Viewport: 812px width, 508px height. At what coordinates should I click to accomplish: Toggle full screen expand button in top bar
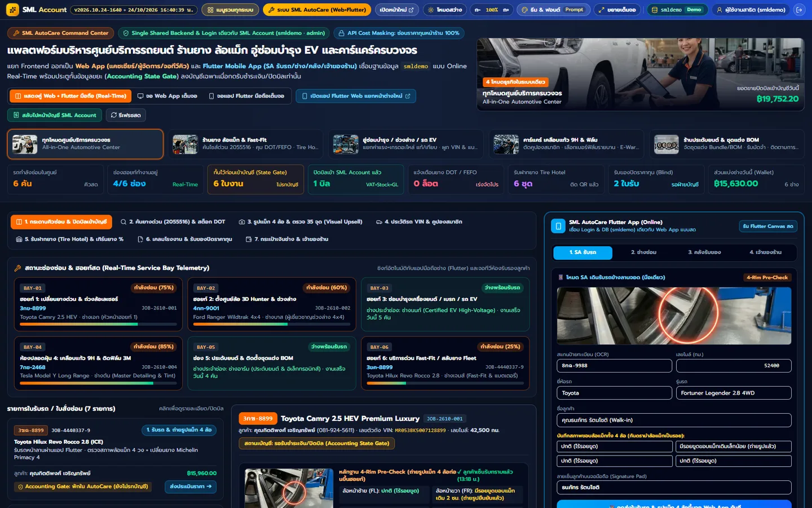pyautogui.click(x=617, y=10)
